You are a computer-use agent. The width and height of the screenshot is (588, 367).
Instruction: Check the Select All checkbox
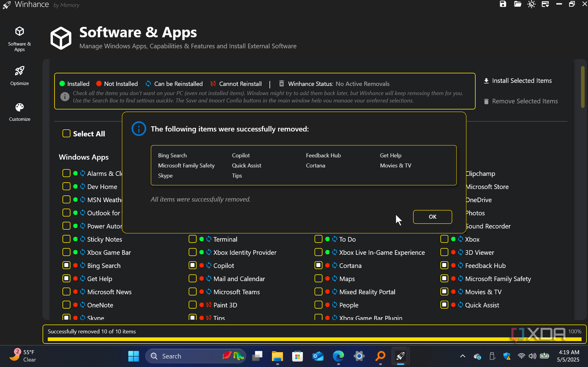click(x=67, y=134)
